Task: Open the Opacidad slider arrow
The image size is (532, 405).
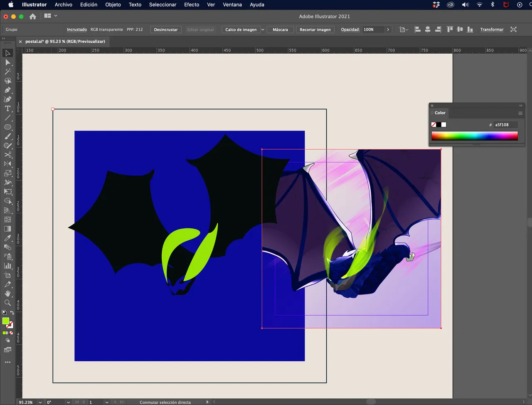Action: point(388,30)
